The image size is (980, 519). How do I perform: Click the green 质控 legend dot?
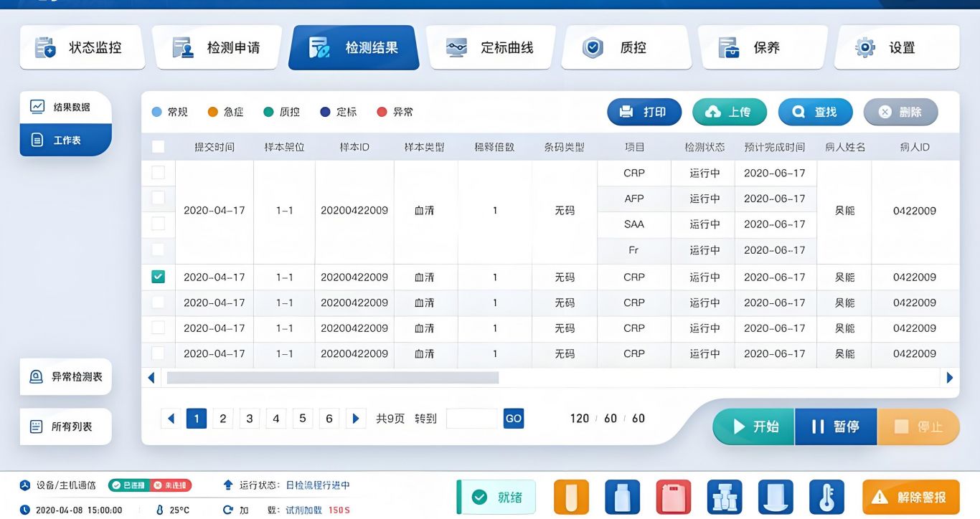pyautogui.click(x=268, y=112)
